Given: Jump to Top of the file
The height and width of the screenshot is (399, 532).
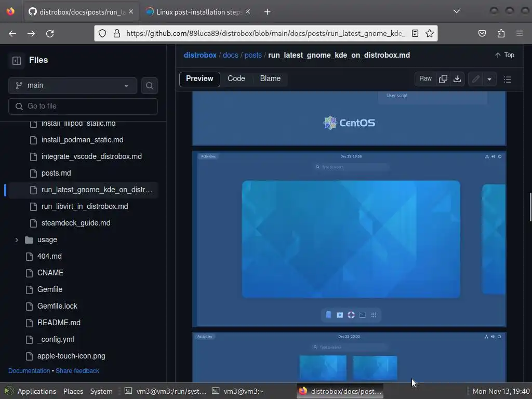Looking at the screenshot, I should click(504, 55).
